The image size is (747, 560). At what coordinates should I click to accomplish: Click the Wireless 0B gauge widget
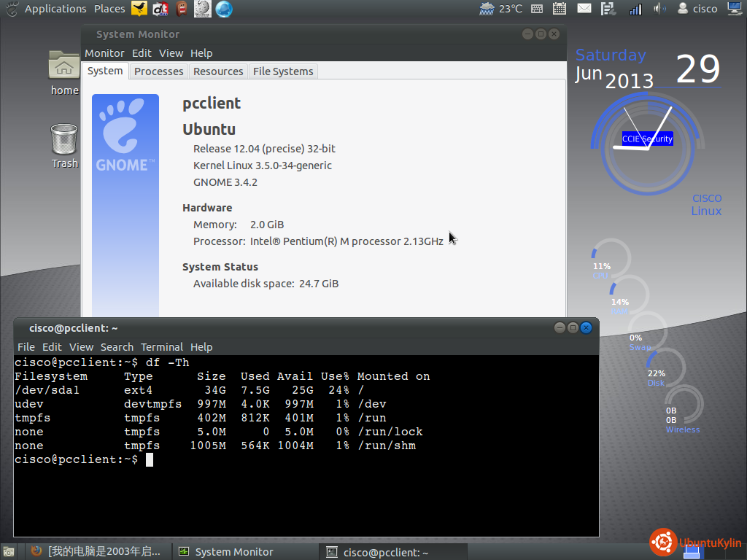click(x=684, y=410)
